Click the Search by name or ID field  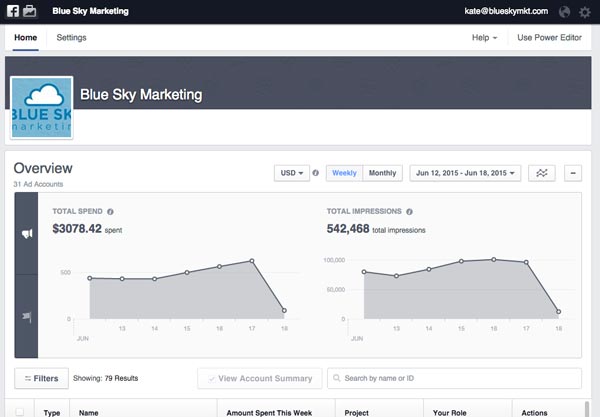click(x=454, y=378)
